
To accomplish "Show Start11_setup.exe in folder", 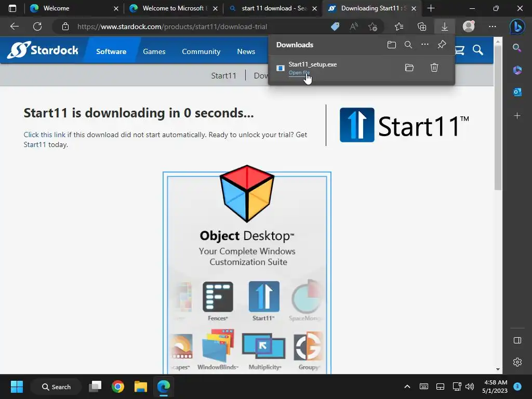I will click(409, 68).
